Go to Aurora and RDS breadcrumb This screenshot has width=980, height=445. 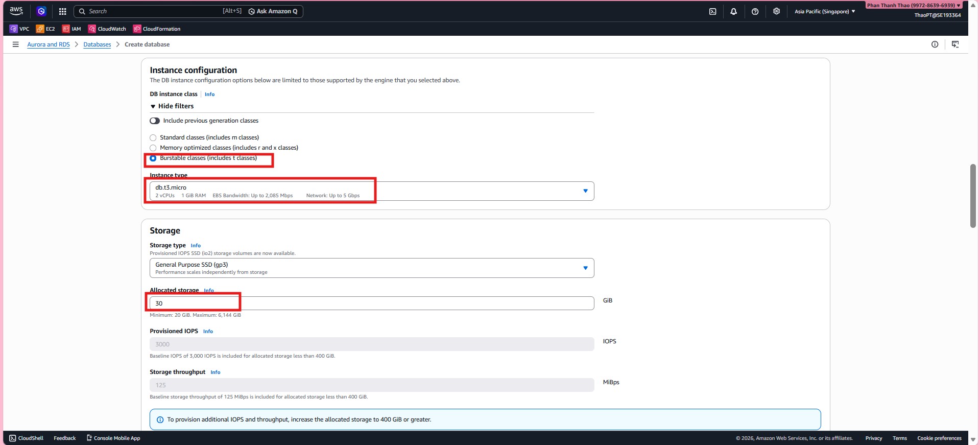[49, 44]
